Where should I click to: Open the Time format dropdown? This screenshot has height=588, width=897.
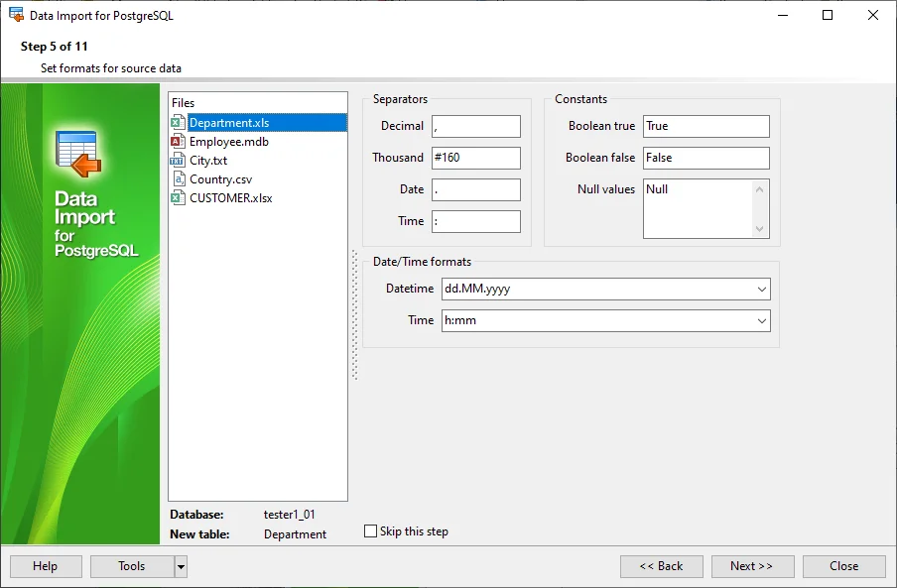coord(761,321)
